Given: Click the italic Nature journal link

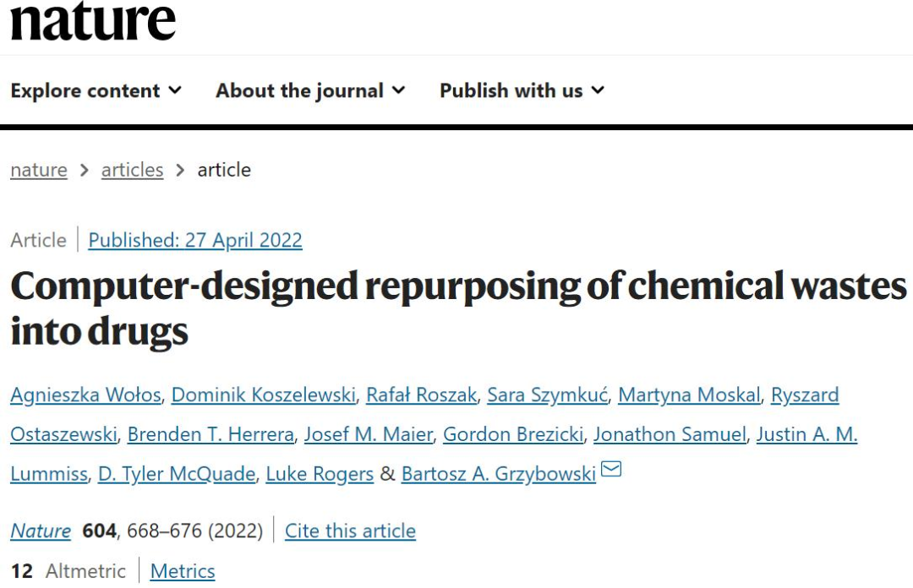Looking at the screenshot, I should coord(41,531).
